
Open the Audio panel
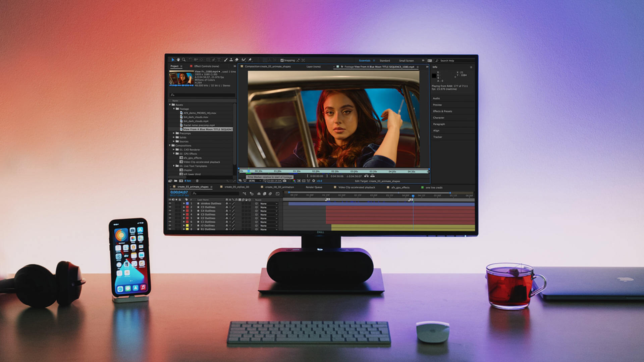pos(436,98)
